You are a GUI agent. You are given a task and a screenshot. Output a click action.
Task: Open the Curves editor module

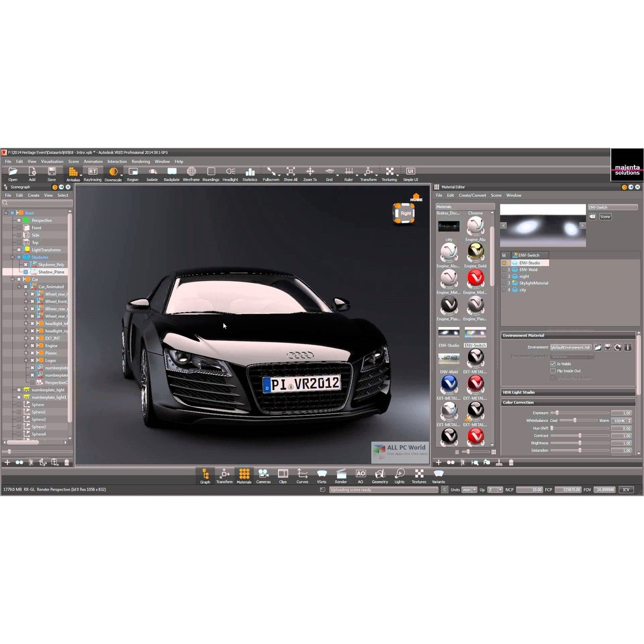303,476
